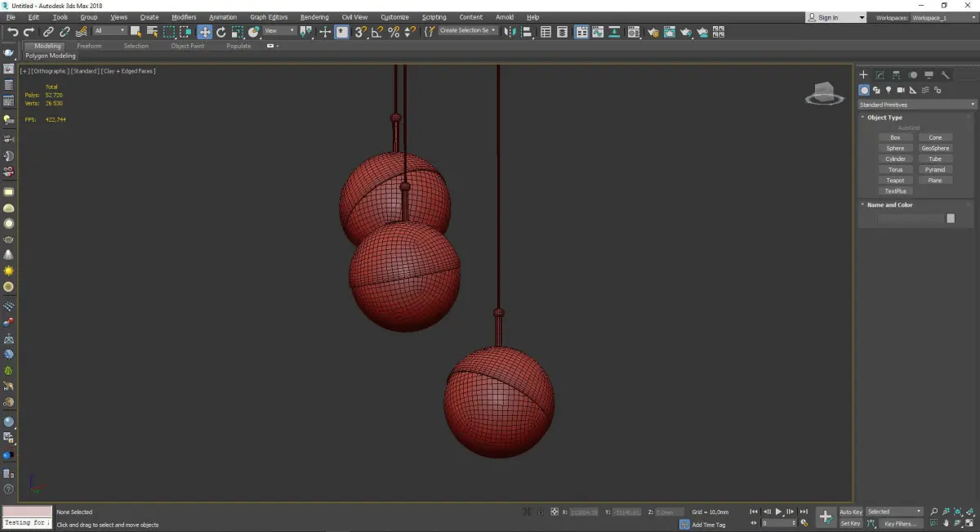Image resolution: width=980 pixels, height=532 pixels.
Task: Collapse the Name and Color rollout
Action: pos(889,205)
